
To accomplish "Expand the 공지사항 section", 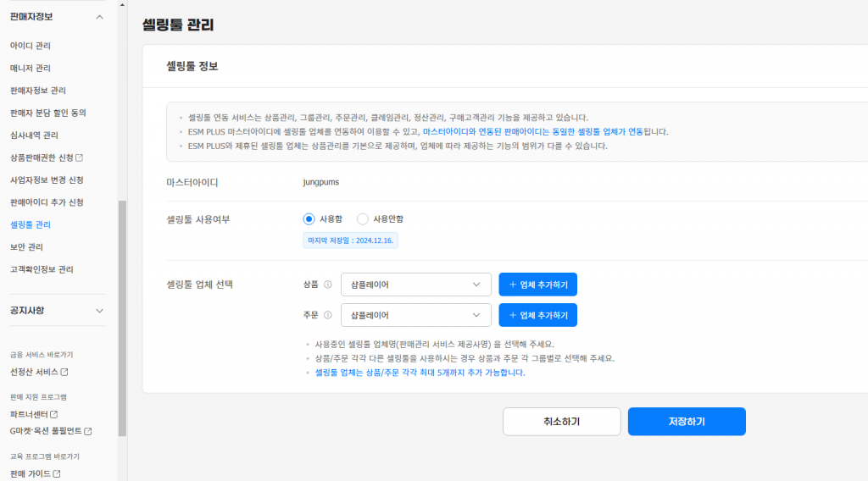I will coord(100,311).
